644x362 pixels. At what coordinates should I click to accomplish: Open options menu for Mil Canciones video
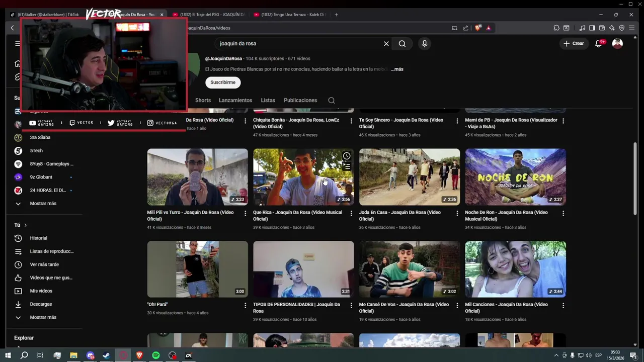(563, 305)
